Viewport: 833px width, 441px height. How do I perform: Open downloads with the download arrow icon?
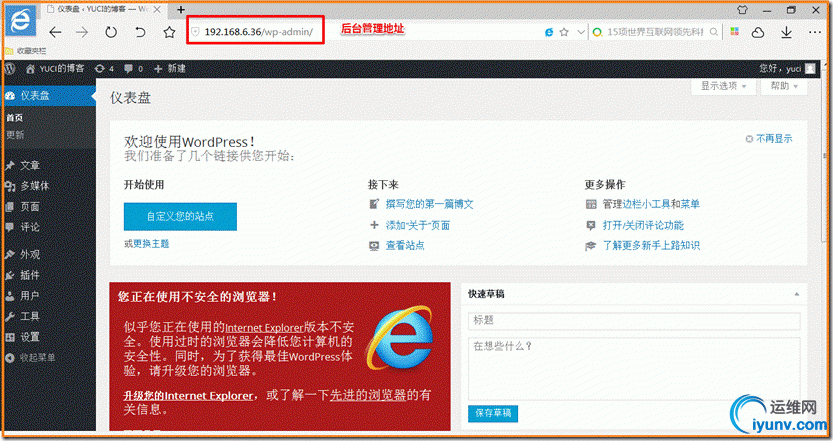786,32
